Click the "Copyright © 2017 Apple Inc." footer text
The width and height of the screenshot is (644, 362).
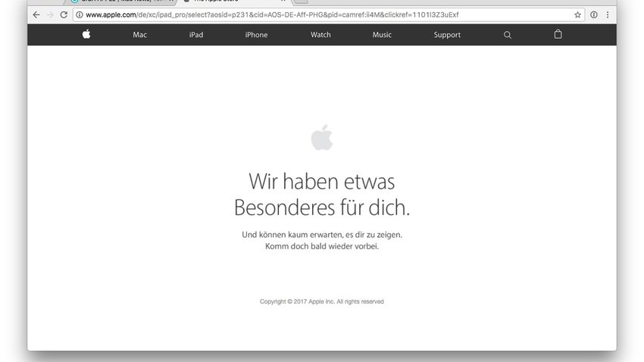[x=297, y=301]
